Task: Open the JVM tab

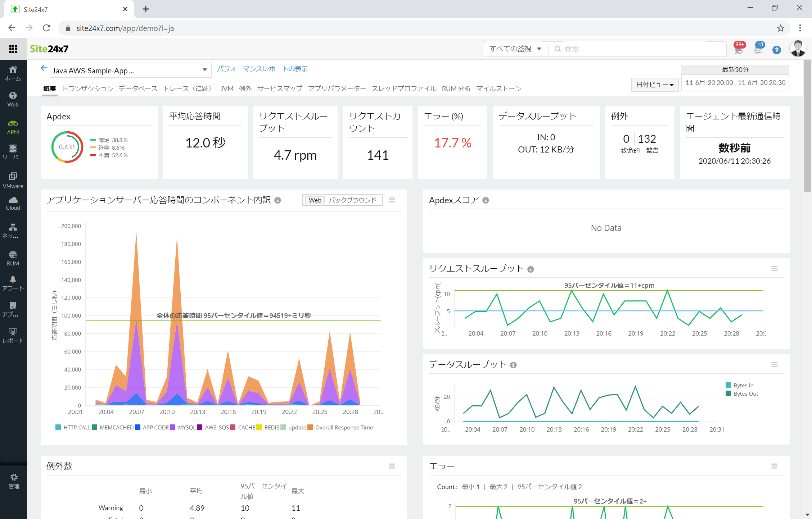Action: 226,88
